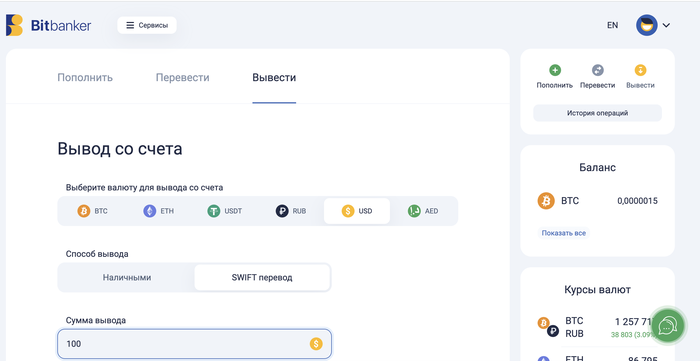Open История операций
Viewport: 700px width, 361px height.
[x=597, y=113]
